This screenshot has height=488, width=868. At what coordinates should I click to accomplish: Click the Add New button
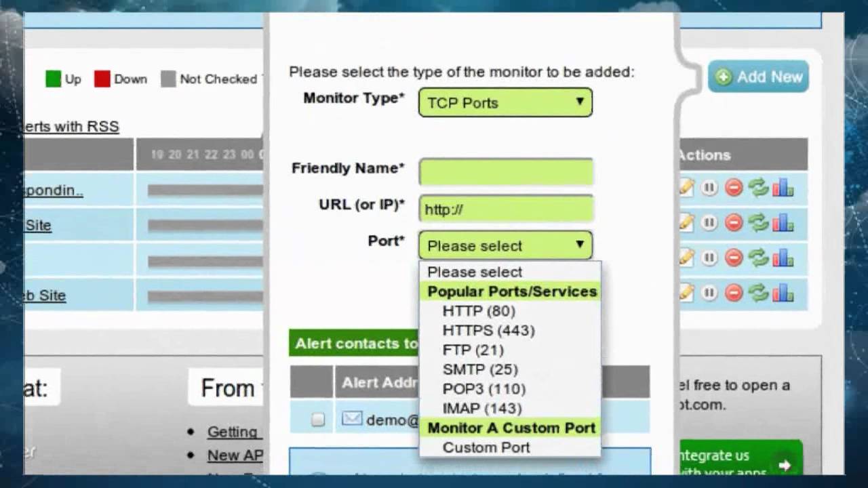click(759, 77)
